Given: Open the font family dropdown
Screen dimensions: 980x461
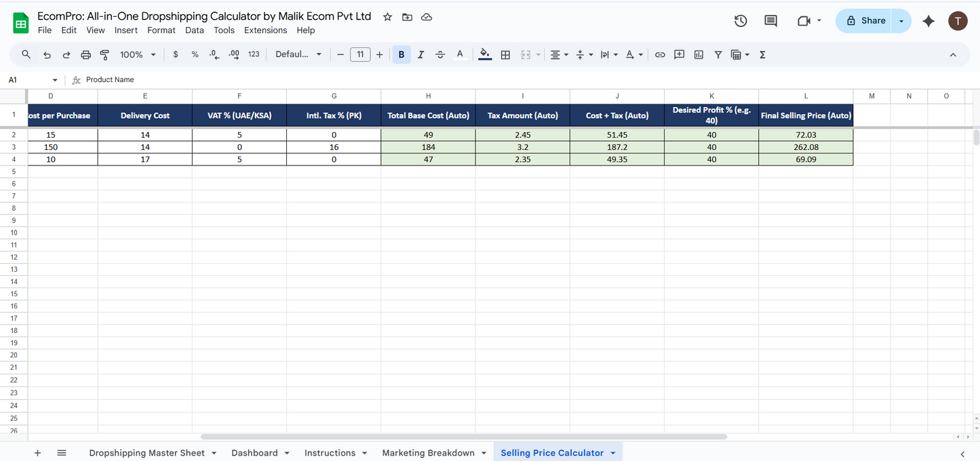Looking at the screenshot, I should coord(298,54).
